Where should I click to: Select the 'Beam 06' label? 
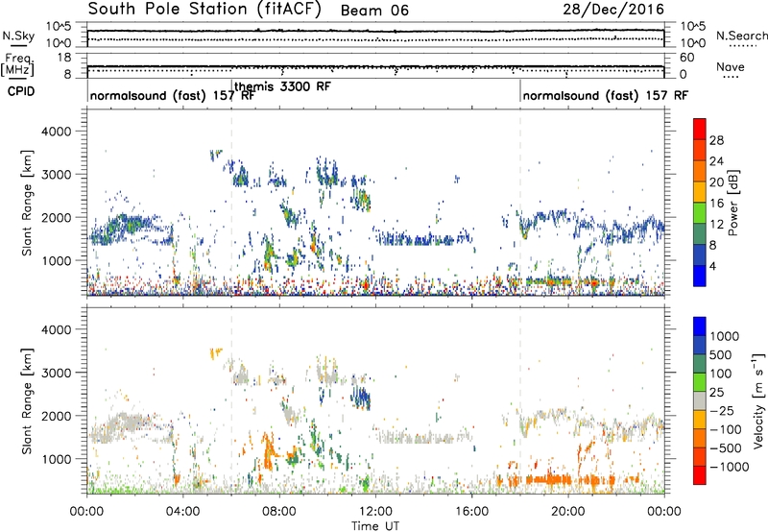[x=374, y=11]
